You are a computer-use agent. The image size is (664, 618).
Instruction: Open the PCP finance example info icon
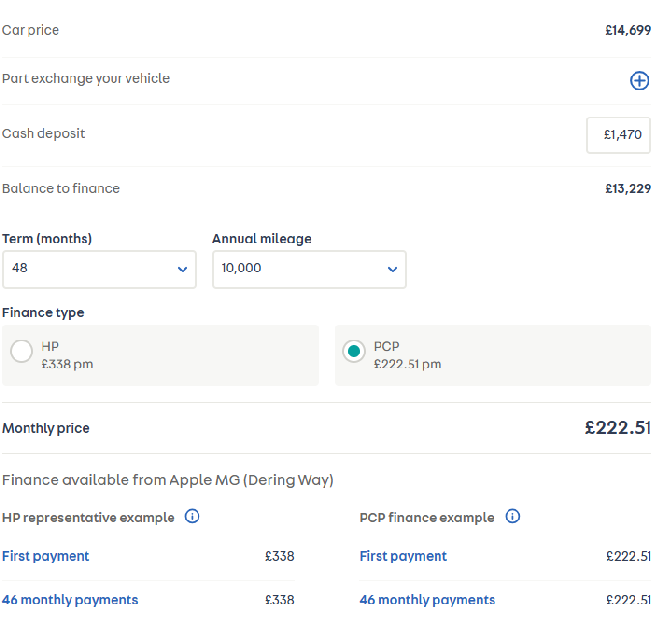point(512,517)
